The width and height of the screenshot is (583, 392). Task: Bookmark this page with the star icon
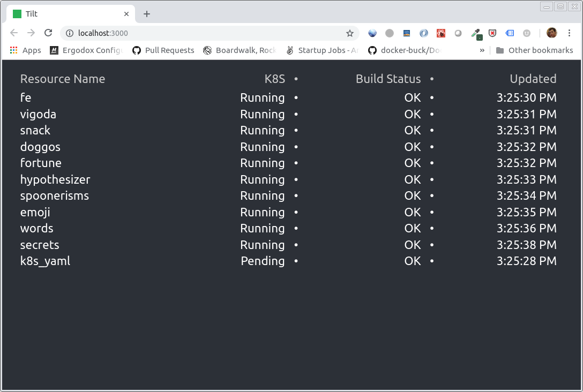point(349,33)
